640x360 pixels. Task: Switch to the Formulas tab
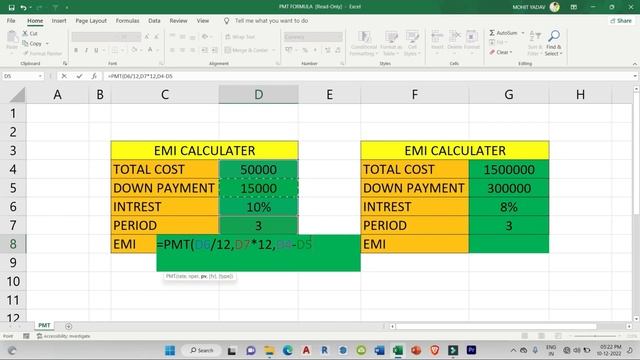(x=127, y=20)
